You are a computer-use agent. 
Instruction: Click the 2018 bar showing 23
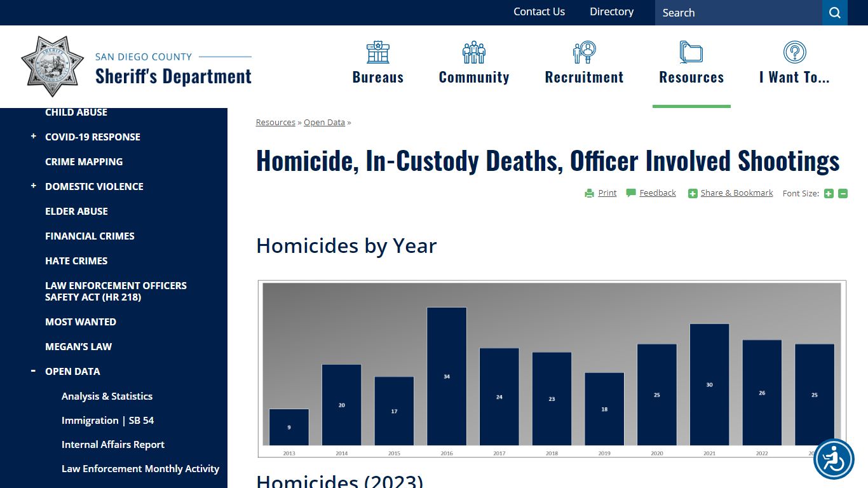tap(552, 399)
